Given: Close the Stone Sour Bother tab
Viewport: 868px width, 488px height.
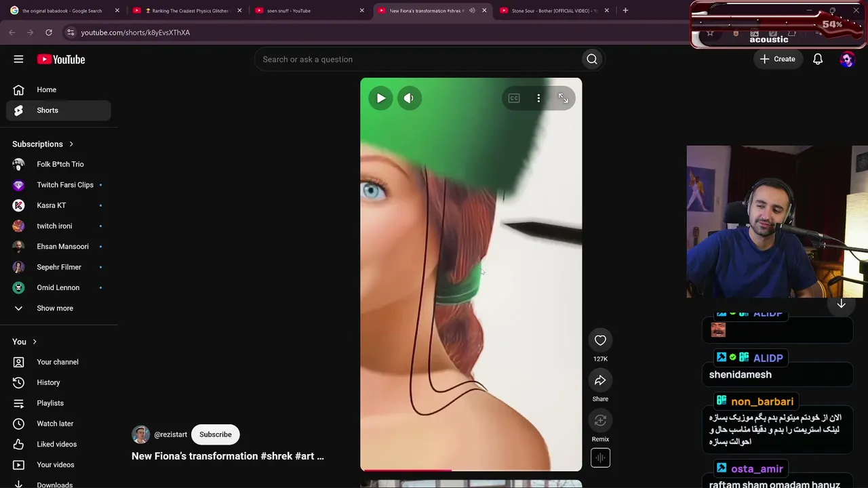Looking at the screenshot, I should [x=606, y=10].
